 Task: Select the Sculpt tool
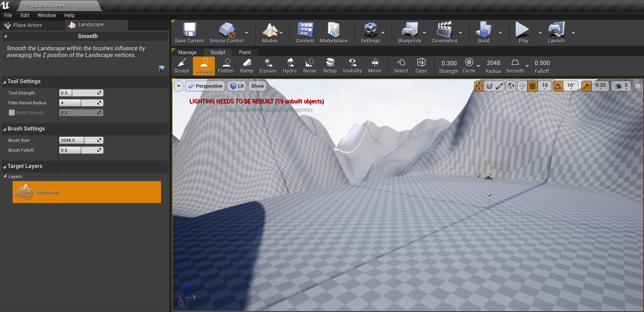[182, 66]
